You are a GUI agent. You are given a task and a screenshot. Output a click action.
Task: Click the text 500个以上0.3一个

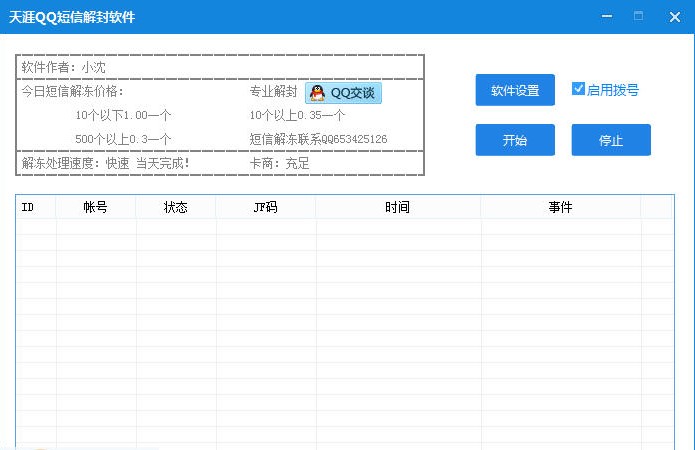[123, 139]
